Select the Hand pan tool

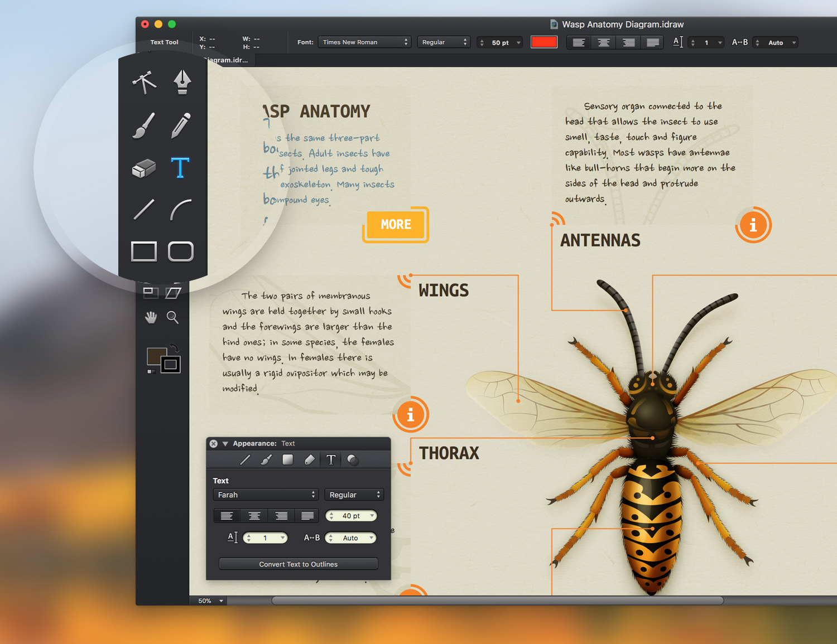(151, 318)
